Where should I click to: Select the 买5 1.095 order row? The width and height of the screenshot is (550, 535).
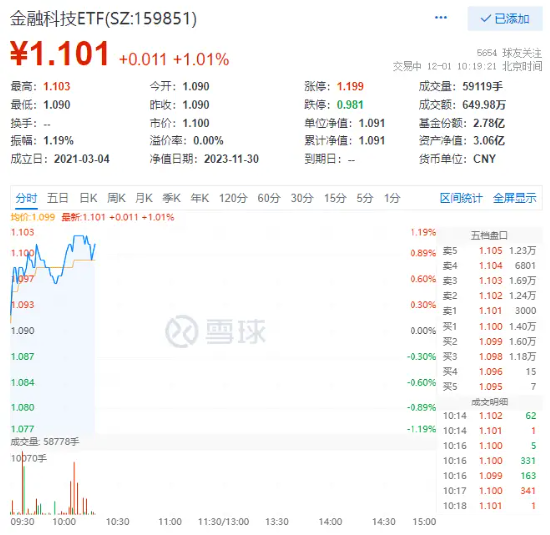point(489,387)
